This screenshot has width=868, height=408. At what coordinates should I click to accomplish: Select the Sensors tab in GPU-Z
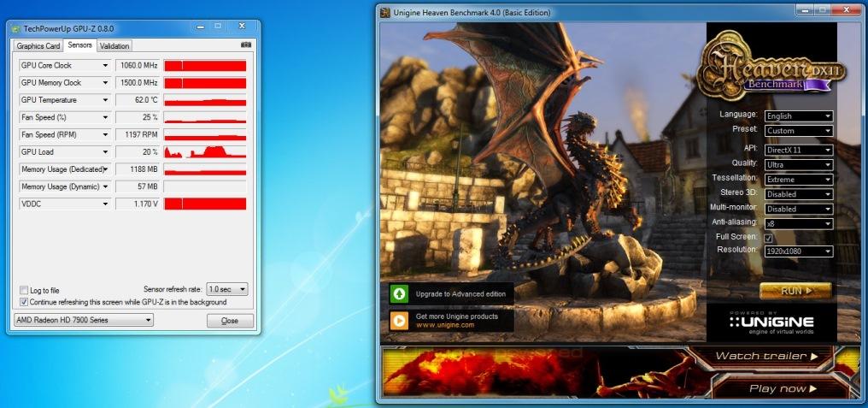pos(79,44)
